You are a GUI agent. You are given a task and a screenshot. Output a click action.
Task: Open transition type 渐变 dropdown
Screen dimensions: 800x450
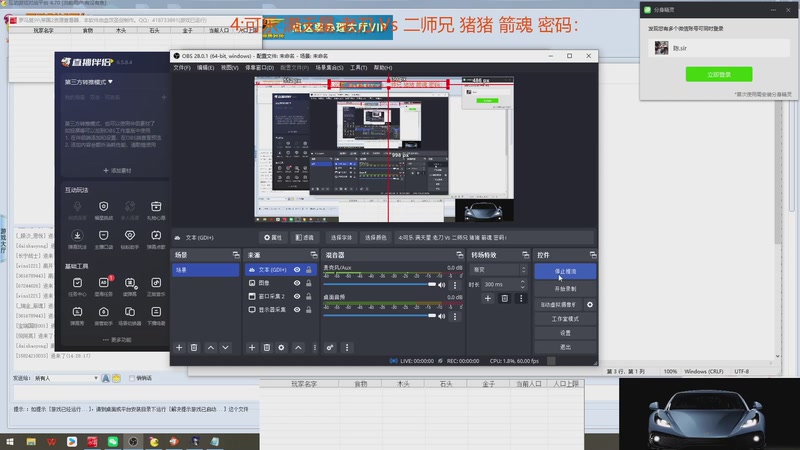click(498, 269)
